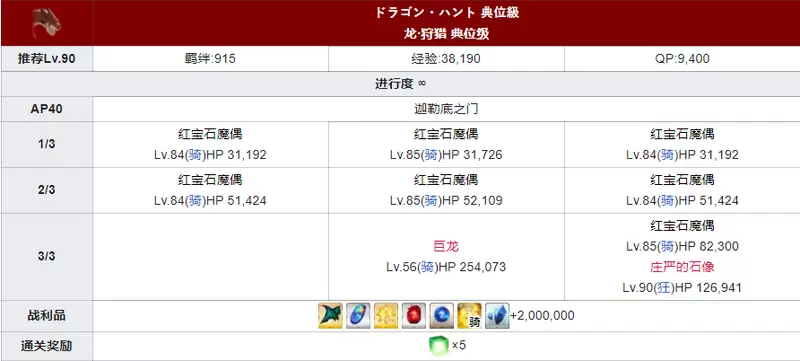Click the dragon emblem icon in the header
The width and height of the screenshot is (800, 361).
[x=46, y=23]
